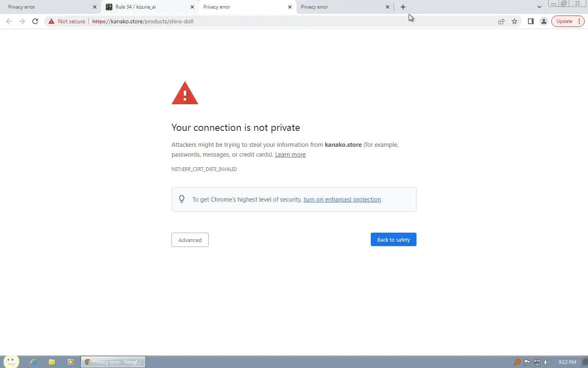
Task: Click the red warning triangle icon
Action: click(185, 93)
